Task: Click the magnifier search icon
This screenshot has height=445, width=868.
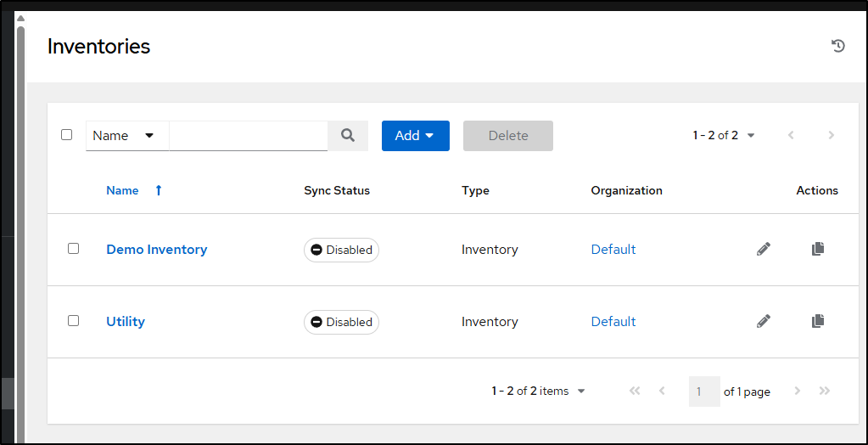Action: (348, 135)
